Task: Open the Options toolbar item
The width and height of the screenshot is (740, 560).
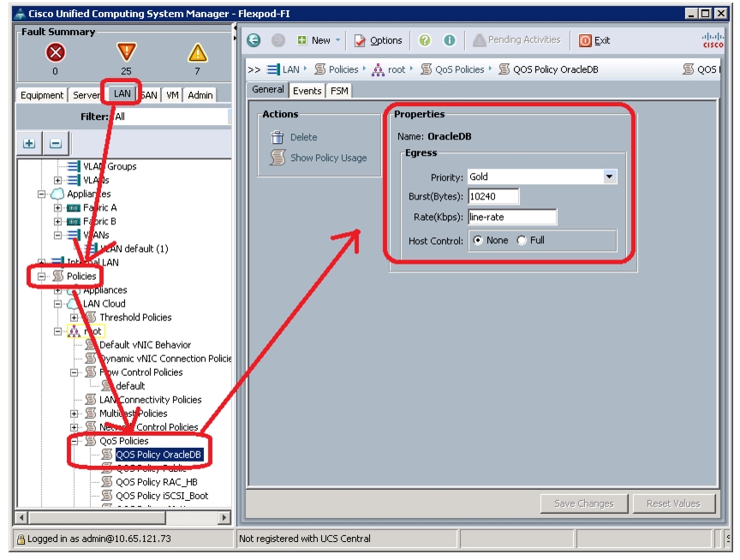Action: tap(378, 40)
